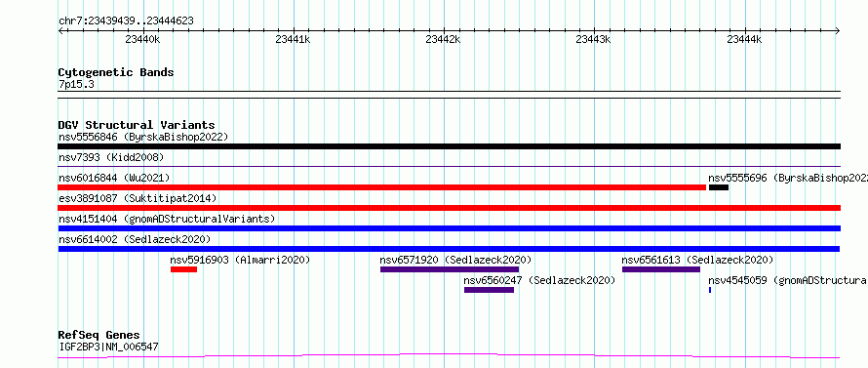Click the blue nsv6614002 variant bar
The image size is (868, 368).
point(449,249)
